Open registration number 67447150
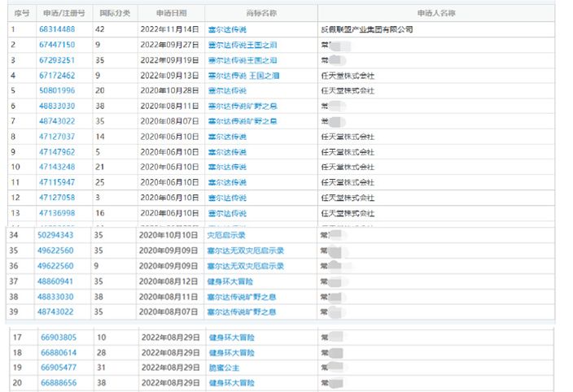This screenshot has height=392, width=573. pyautogui.click(x=57, y=45)
